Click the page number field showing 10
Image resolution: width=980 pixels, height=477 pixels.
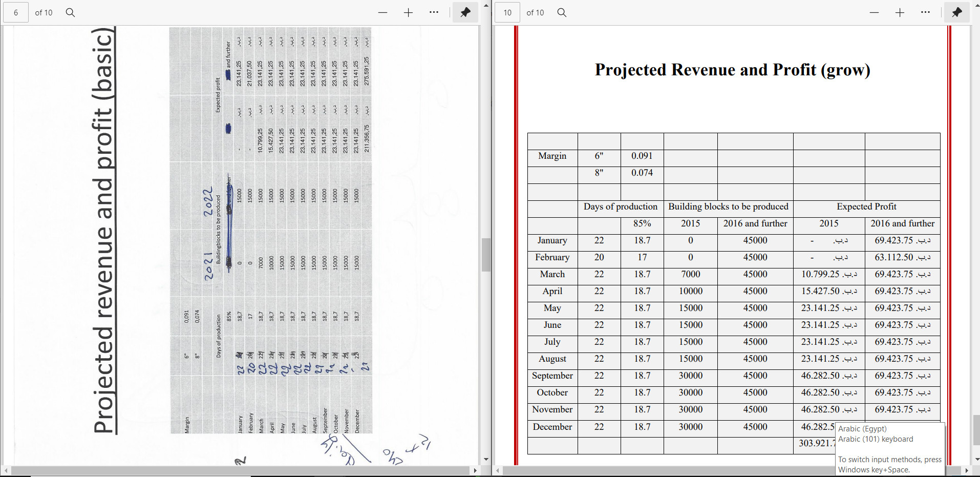pyautogui.click(x=507, y=12)
